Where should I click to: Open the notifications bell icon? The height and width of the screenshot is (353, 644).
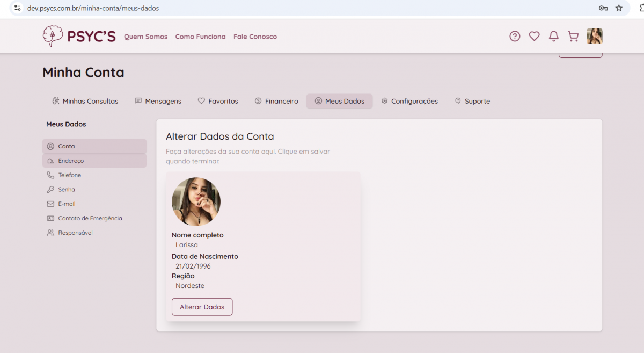pyautogui.click(x=554, y=37)
